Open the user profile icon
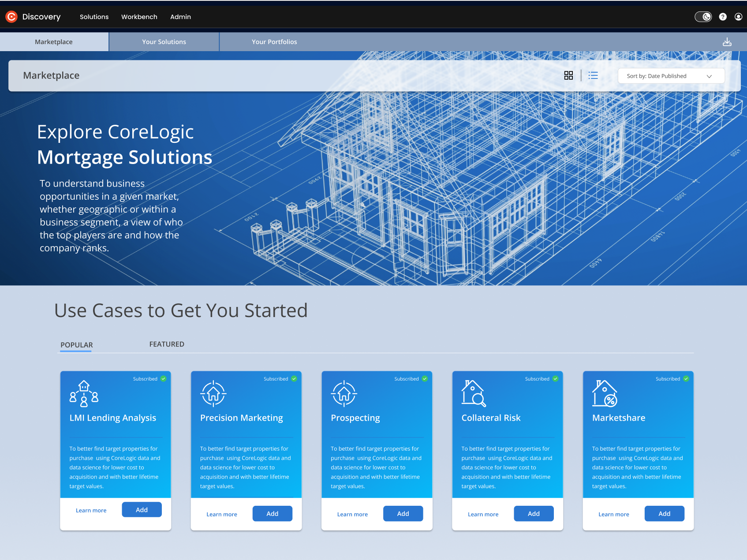Image resolution: width=747 pixels, height=560 pixels. point(738,17)
